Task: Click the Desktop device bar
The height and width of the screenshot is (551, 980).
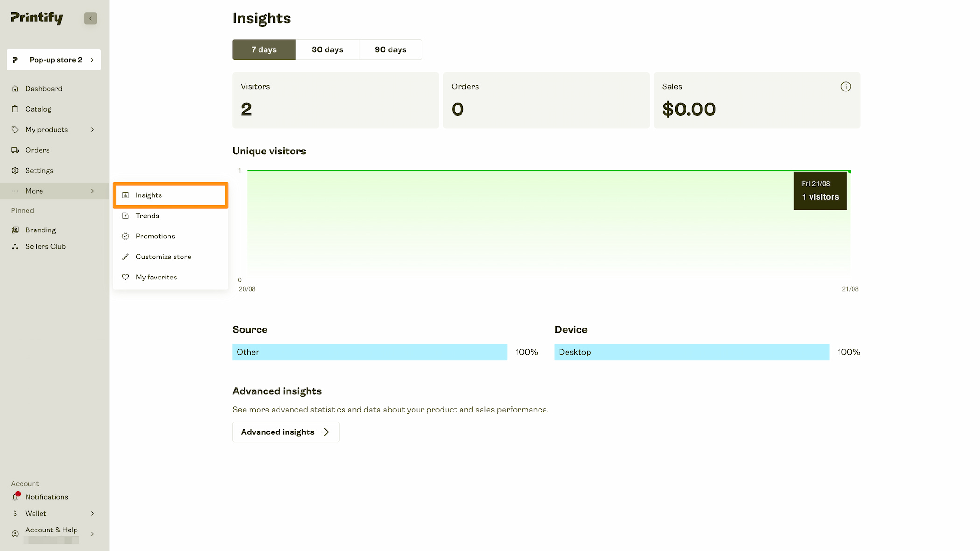Action: [692, 352]
